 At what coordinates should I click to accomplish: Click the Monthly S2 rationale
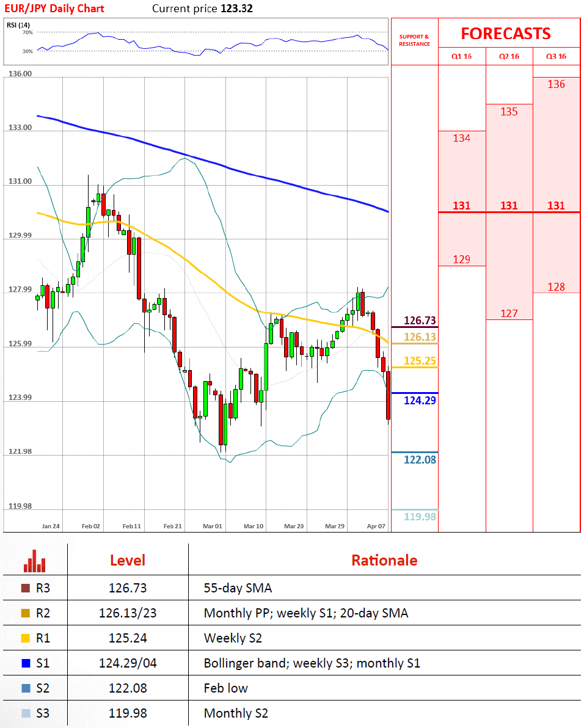tap(236, 713)
